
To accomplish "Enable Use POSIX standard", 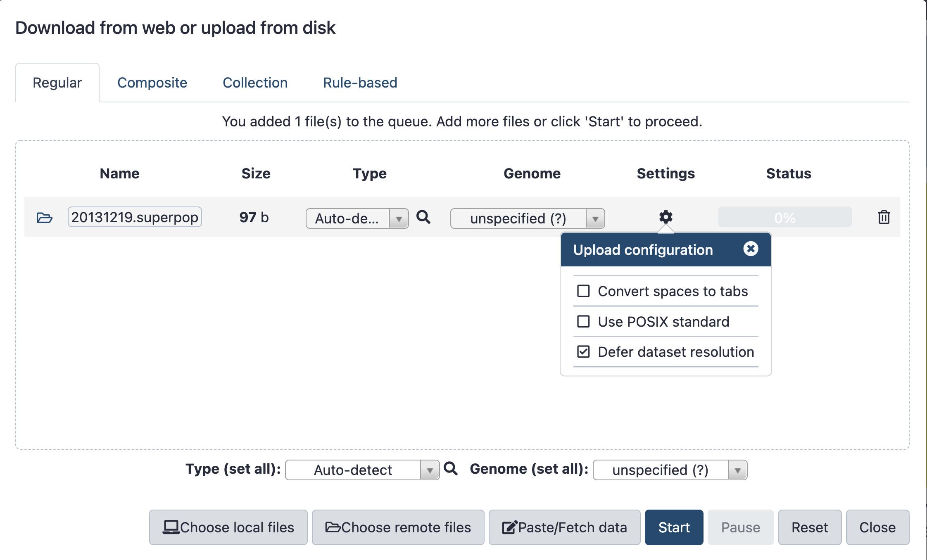I will (x=583, y=322).
